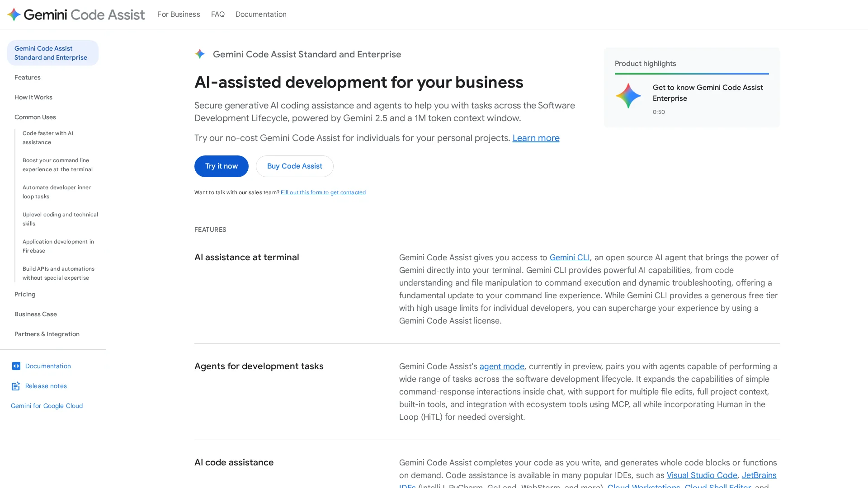This screenshot has height=488, width=868.
Task: Expand the Common Uses sidebar section
Action: click(x=35, y=117)
